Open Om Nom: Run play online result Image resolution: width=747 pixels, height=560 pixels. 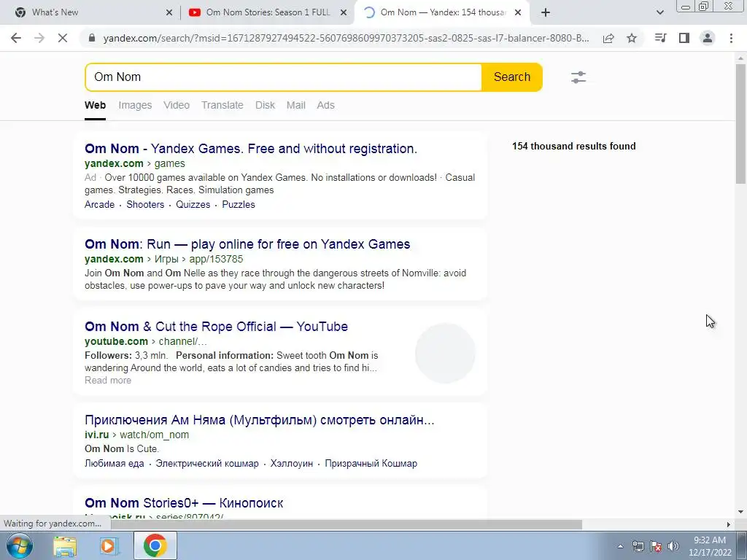247,244
